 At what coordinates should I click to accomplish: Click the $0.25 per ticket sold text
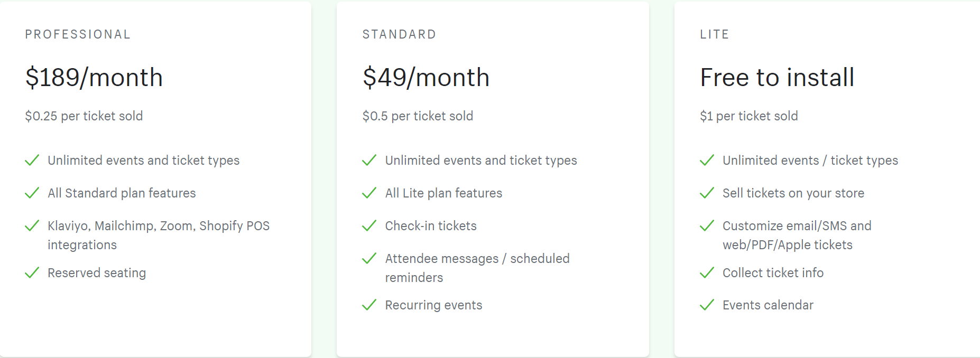click(x=84, y=116)
